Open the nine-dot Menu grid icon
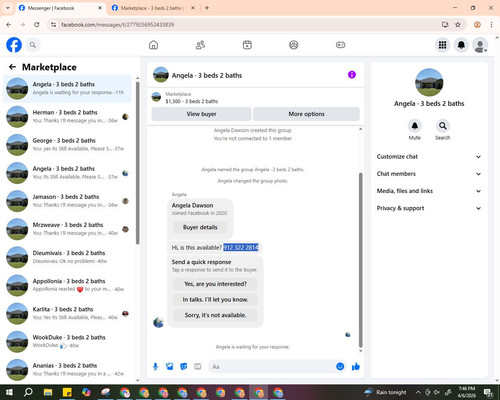Image resolution: width=500 pixels, height=400 pixels. (442, 45)
